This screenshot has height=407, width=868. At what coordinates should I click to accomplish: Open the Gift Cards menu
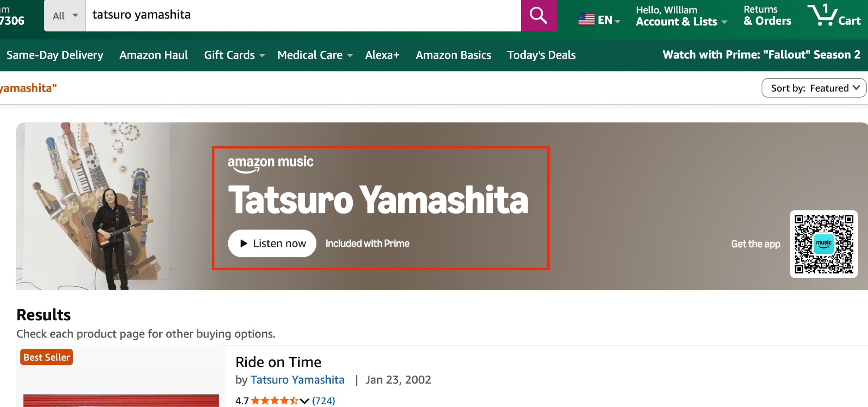point(234,55)
